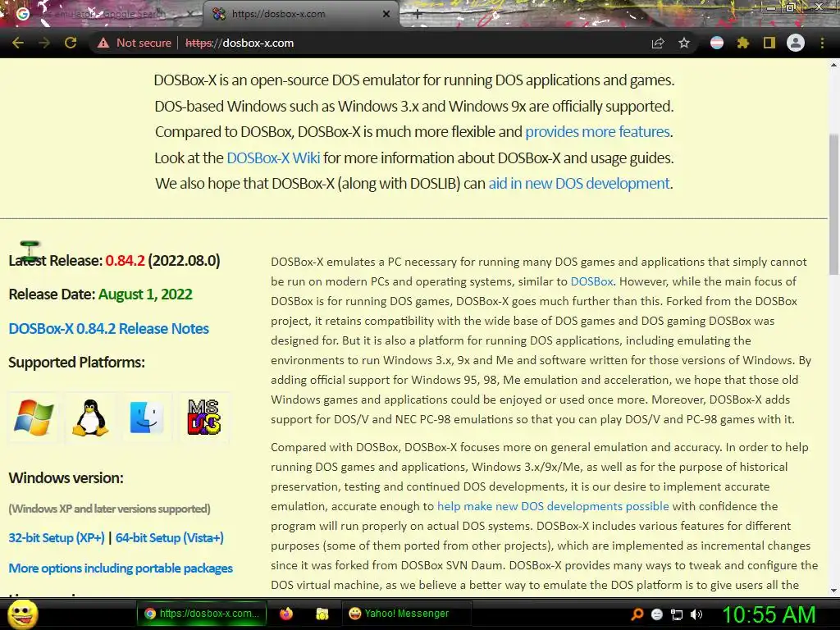Follow the DOSBox link in description
Viewport: 840px width, 630px height.
(x=591, y=282)
